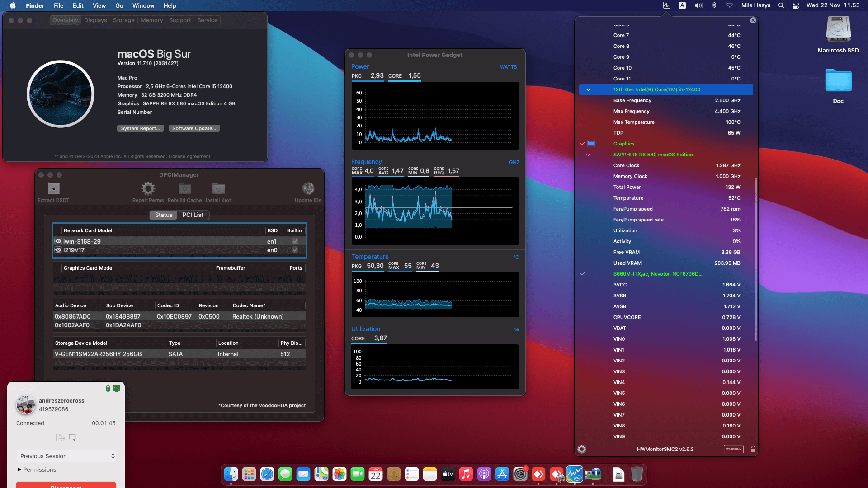Click the chat bubble icon in AnyDesk panel
Screen dimensions: 868x488
[x=72, y=437]
